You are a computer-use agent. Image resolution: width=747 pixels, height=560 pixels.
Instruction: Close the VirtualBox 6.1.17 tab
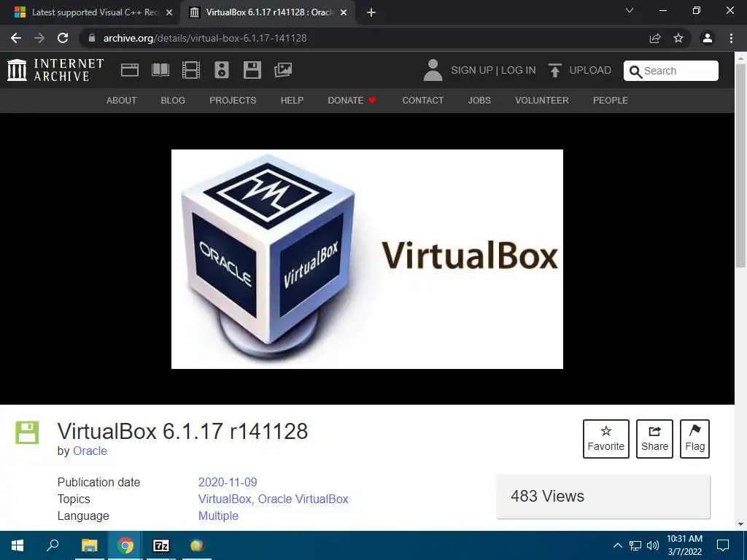[344, 12]
